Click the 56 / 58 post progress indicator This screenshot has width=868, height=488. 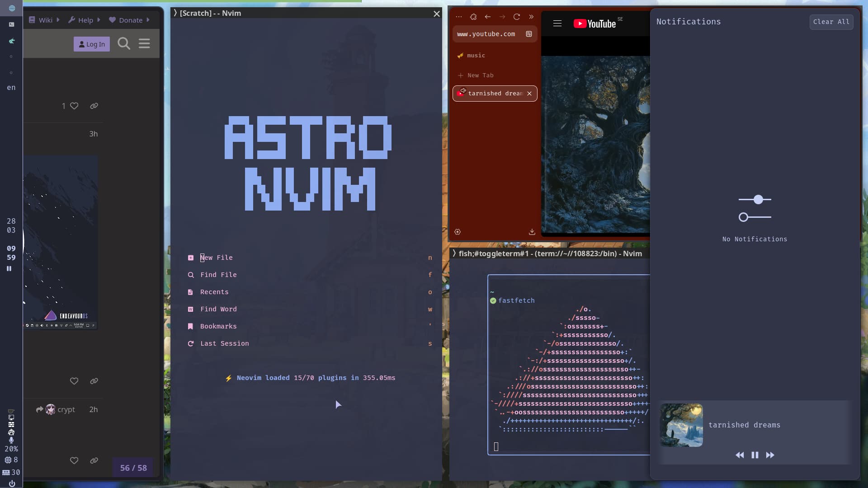click(x=133, y=468)
